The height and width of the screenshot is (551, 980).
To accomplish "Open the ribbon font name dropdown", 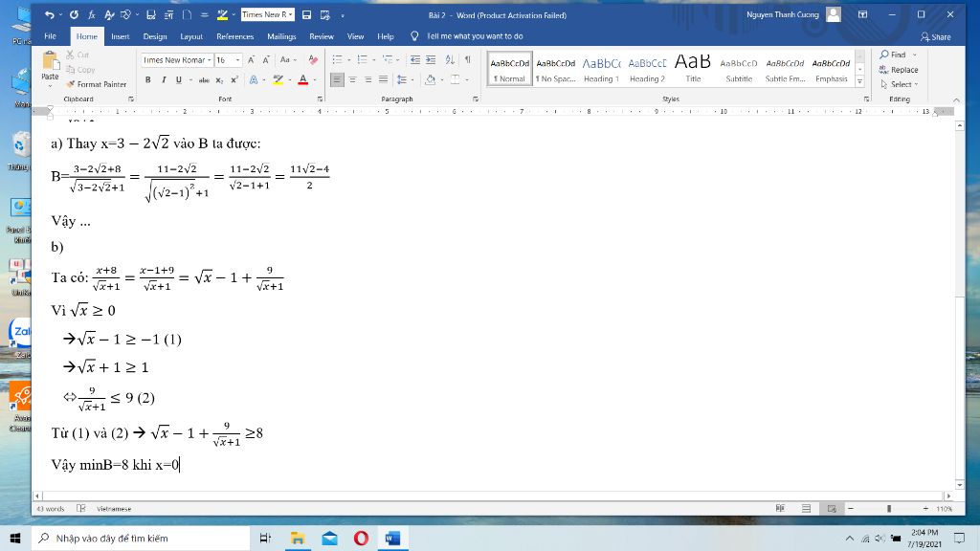I will (x=210, y=60).
